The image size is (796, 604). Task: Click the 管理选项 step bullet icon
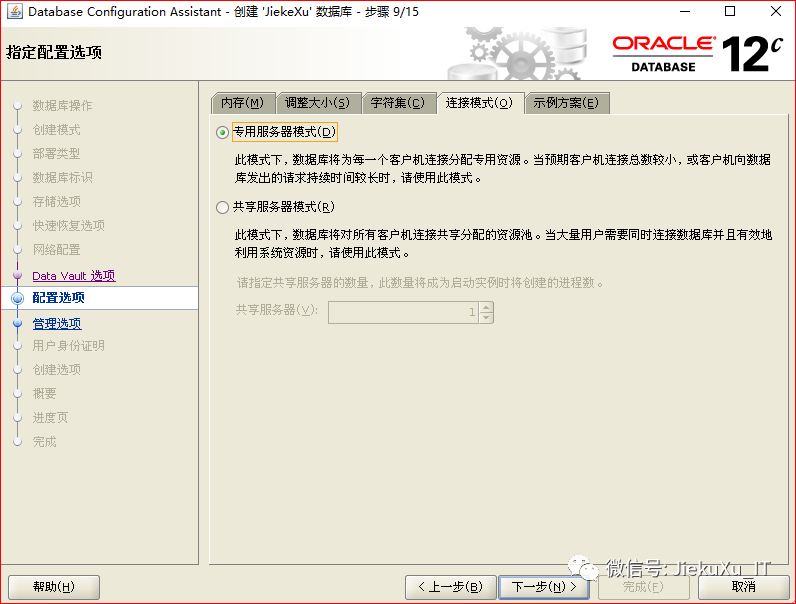click(x=18, y=323)
